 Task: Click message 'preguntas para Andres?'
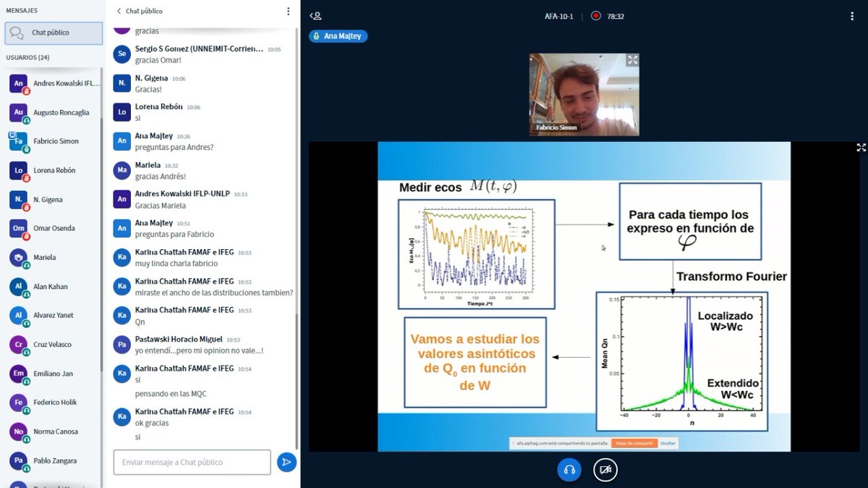coord(174,147)
